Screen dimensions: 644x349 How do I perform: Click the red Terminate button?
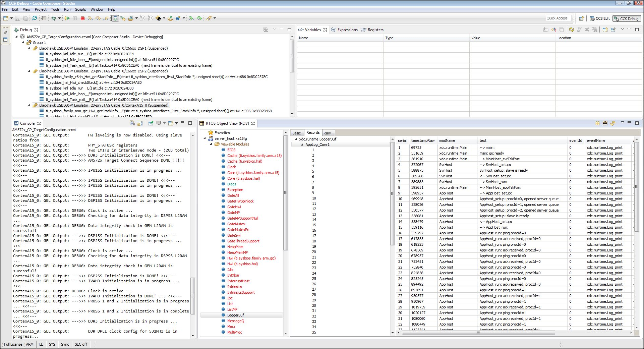click(x=82, y=18)
